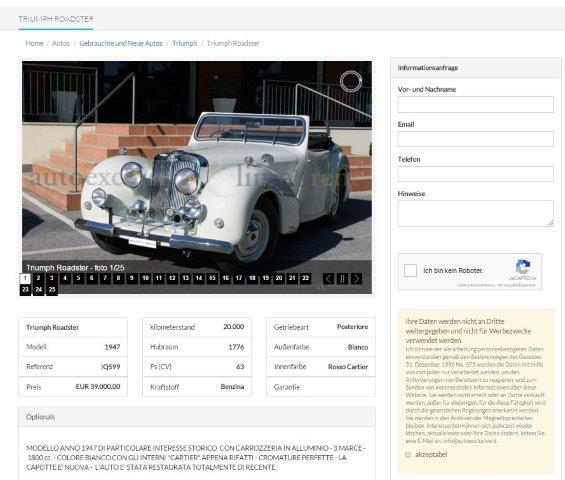The height and width of the screenshot is (480, 565).
Task: Click the price 'EUR 39.000,00'
Action: click(98, 387)
